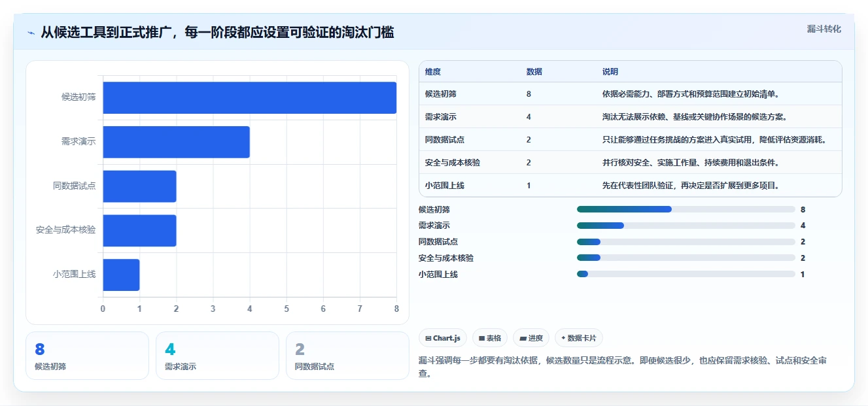868x406 pixels.
Task: Click the 需求演示 progress bar
Action: (x=686, y=226)
